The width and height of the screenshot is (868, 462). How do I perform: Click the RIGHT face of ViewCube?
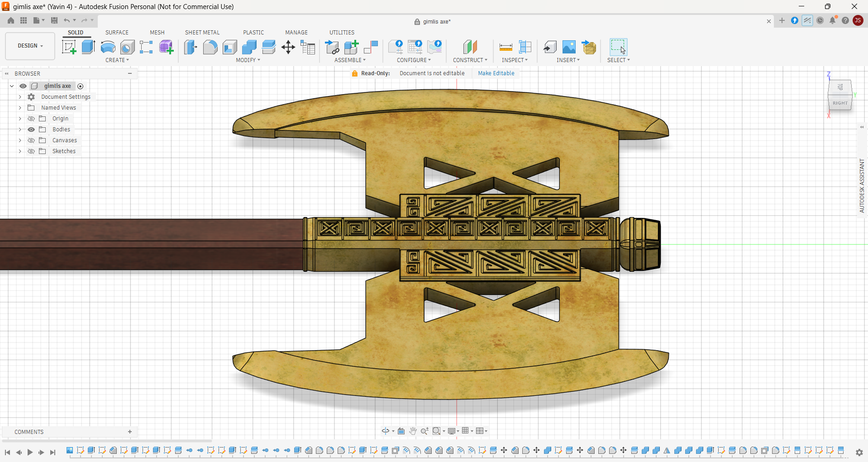pyautogui.click(x=840, y=103)
